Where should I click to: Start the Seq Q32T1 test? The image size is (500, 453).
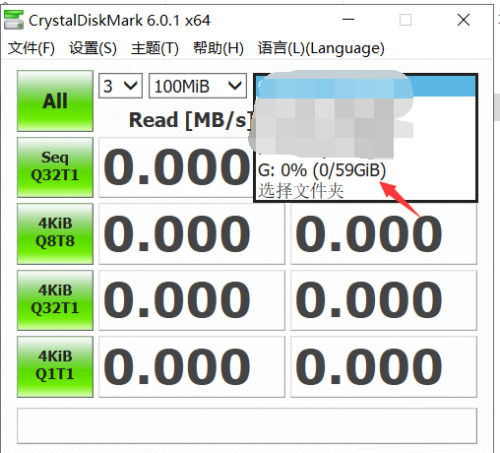(55, 167)
